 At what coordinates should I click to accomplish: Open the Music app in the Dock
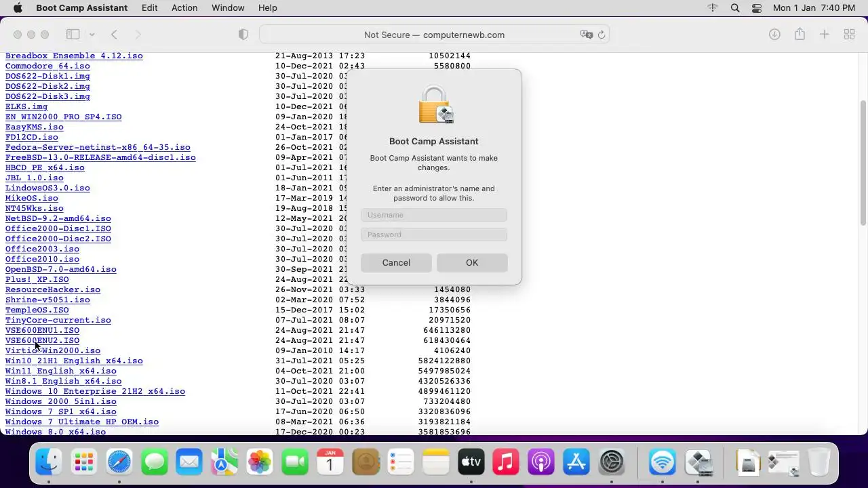506,463
